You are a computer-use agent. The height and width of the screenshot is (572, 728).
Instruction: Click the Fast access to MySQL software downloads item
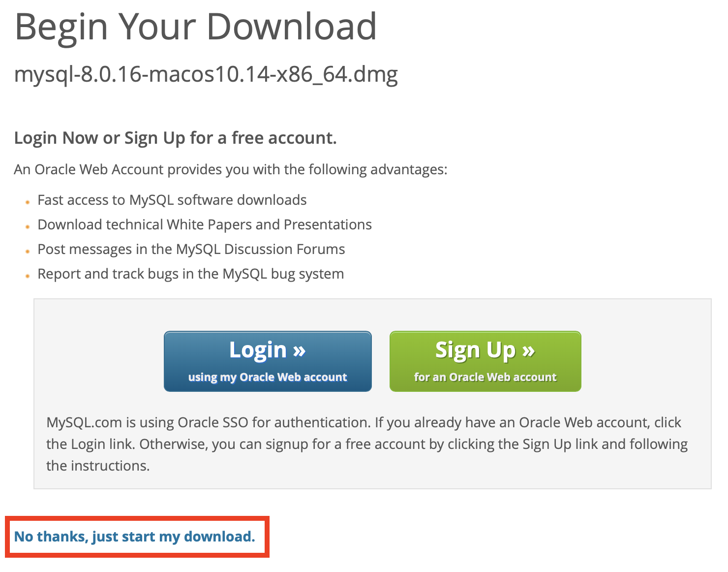click(172, 200)
